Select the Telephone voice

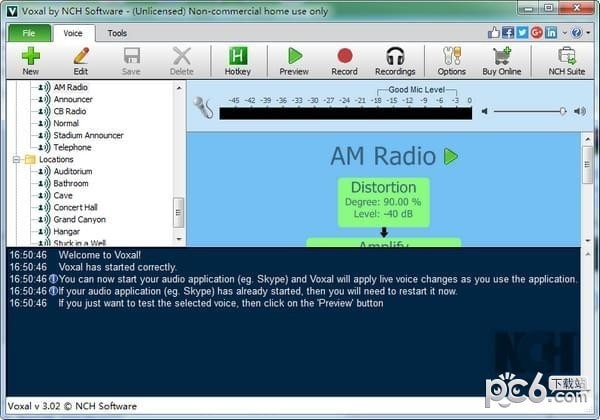(x=72, y=147)
